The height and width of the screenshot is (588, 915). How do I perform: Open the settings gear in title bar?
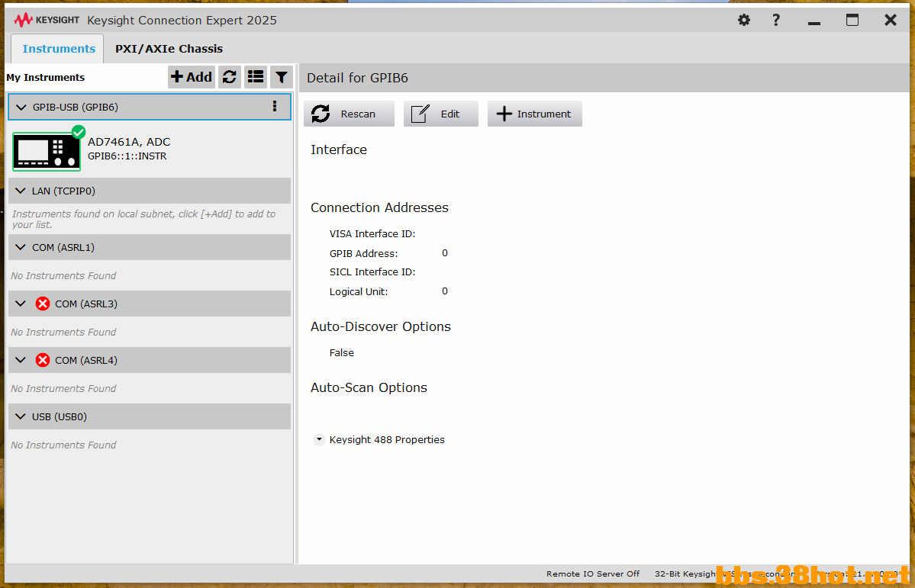pyautogui.click(x=744, y=21)
